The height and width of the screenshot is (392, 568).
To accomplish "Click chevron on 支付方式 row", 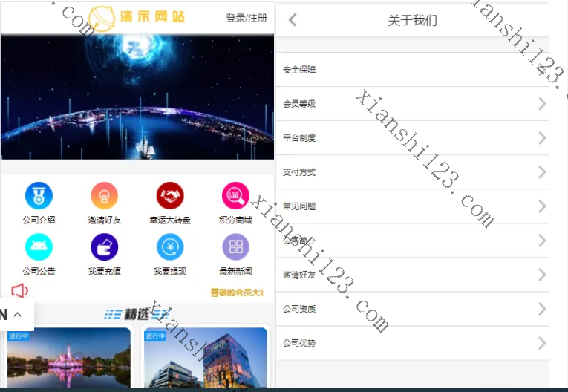I will (542, 172).
